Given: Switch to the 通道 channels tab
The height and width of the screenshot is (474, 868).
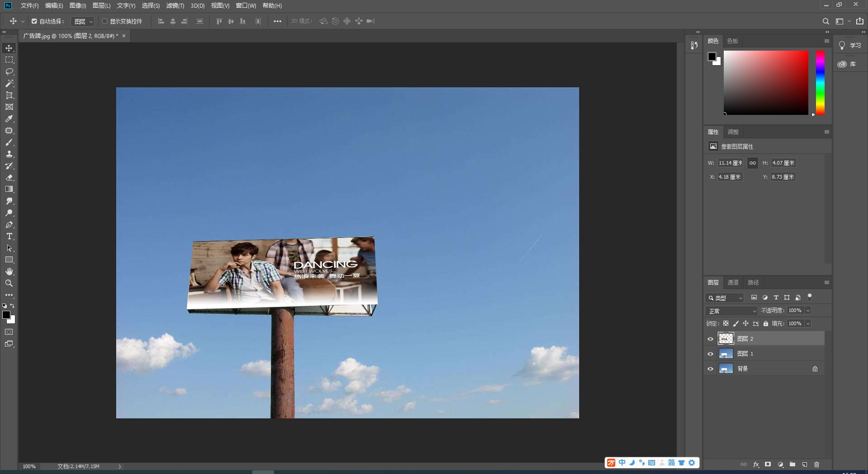Looking at the screenshot, I should [733, 282].
